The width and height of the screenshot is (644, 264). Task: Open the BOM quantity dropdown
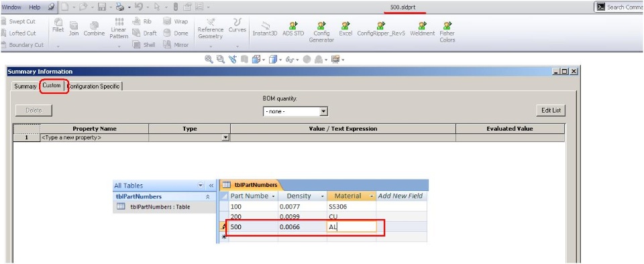pyautogui.click(x=323, y=111)
